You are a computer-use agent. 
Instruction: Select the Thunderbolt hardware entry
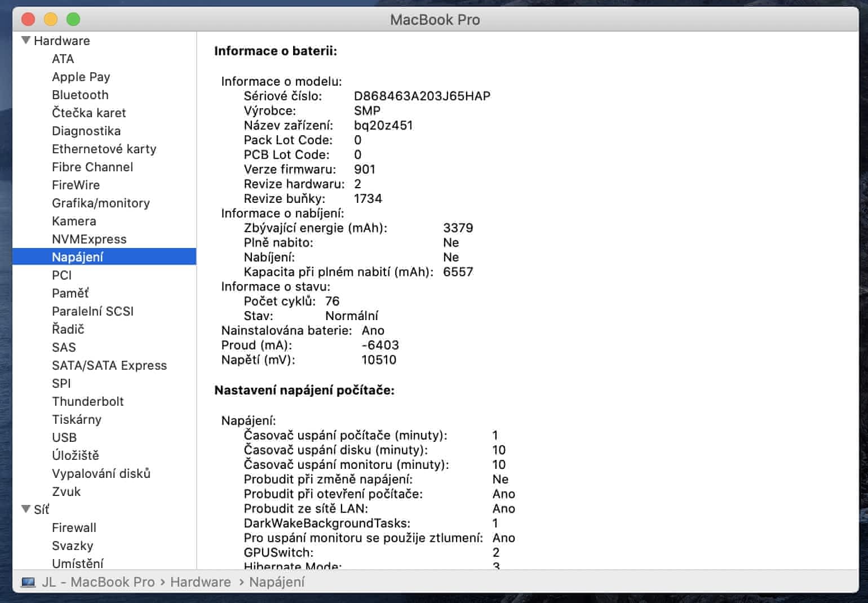(88, 401)
